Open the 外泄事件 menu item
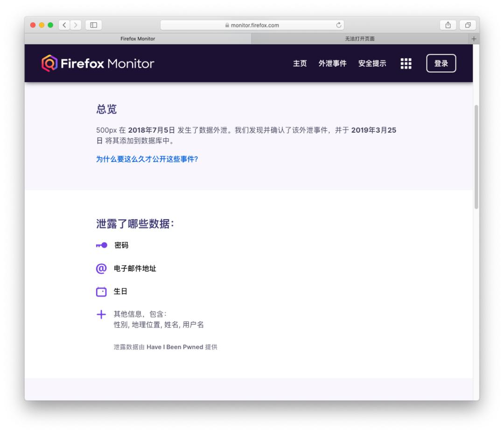Viewport: 504px width, 433px height. pyautogui.click(x=332, y=64)
